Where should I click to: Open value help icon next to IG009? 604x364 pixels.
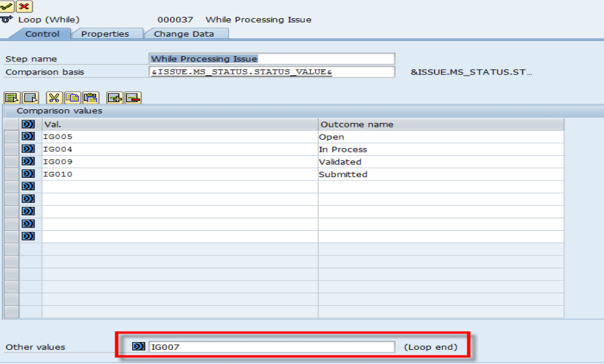click(x=28, y=161)
